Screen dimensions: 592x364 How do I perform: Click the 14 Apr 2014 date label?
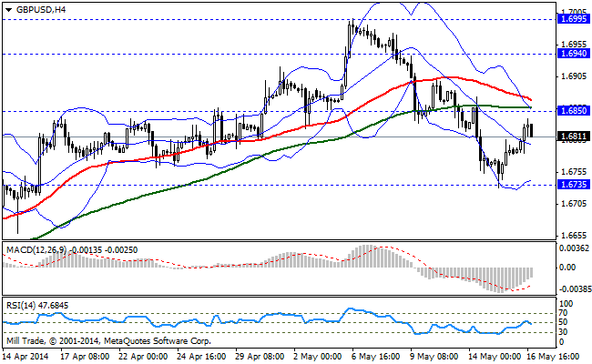tap(26, 356)
